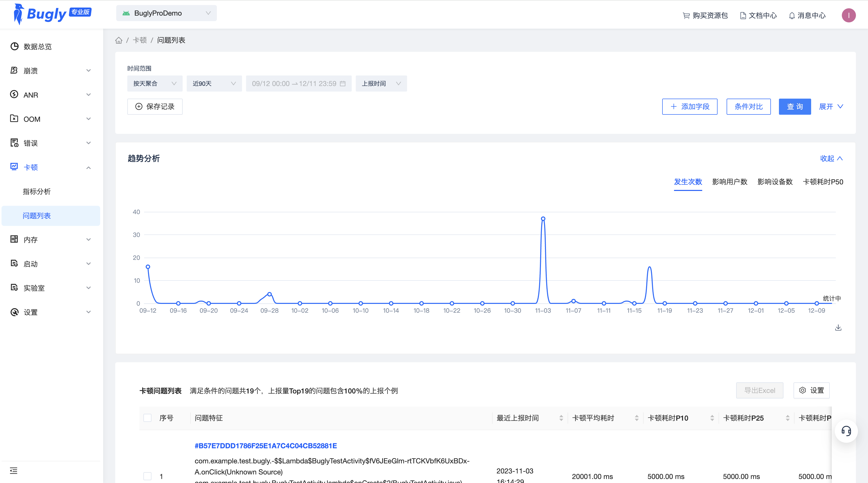Switch to the 影响用户数 tab
The height and width of the screenshot is (483, 868).
click(730, 182)
